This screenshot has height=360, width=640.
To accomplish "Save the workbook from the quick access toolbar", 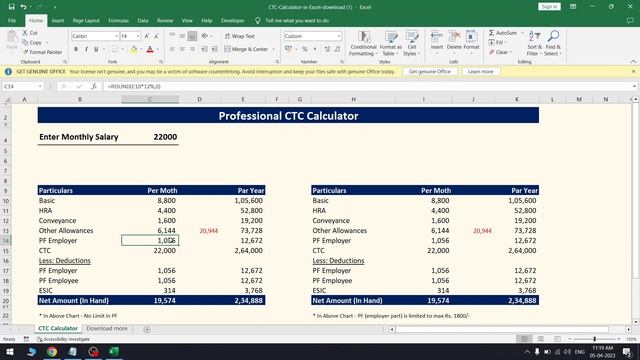I will pyautogui.click(x=11, y=7).
